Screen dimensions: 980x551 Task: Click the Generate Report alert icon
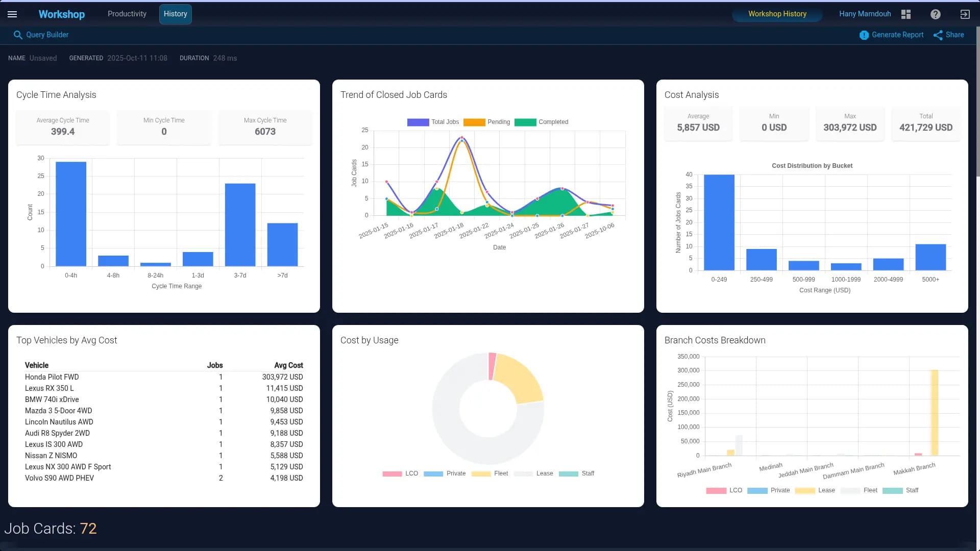pos(864,35)
